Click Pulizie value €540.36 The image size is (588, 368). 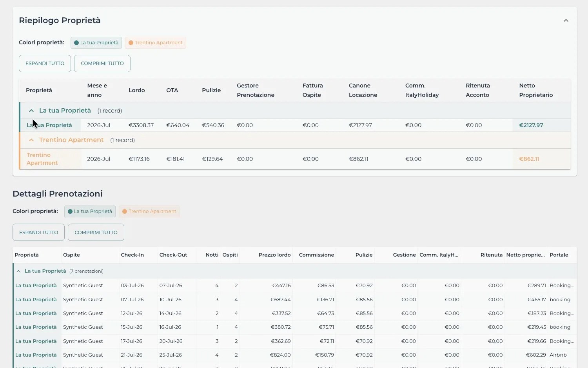213,126
